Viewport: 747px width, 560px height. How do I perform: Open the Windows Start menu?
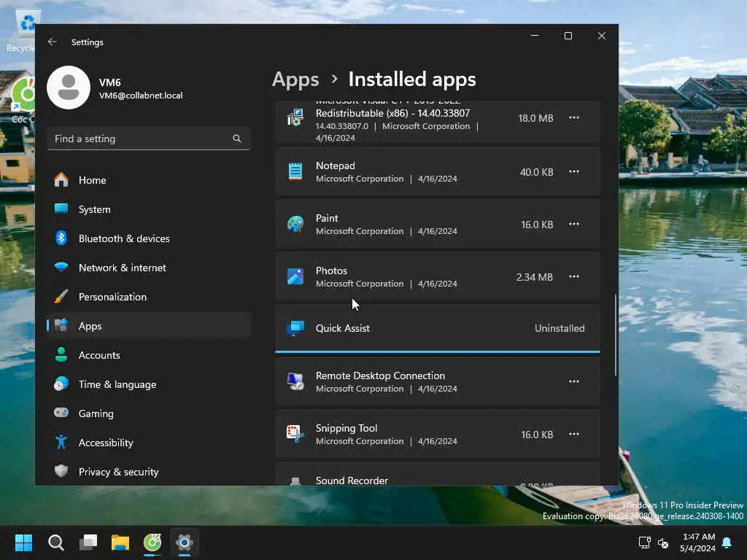[x=23, y=542]
